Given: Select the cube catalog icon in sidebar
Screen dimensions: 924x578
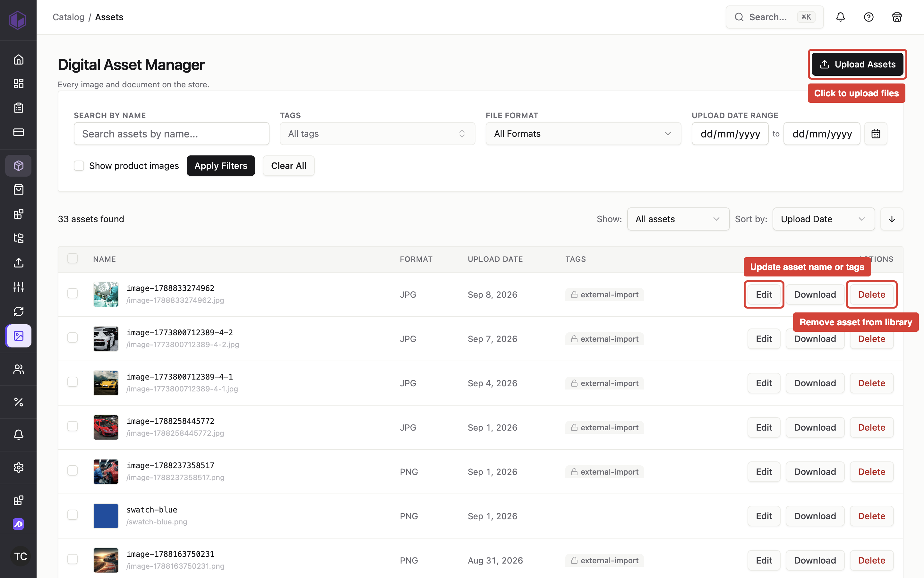Looking at the screenshot, I should coord(18,165).
